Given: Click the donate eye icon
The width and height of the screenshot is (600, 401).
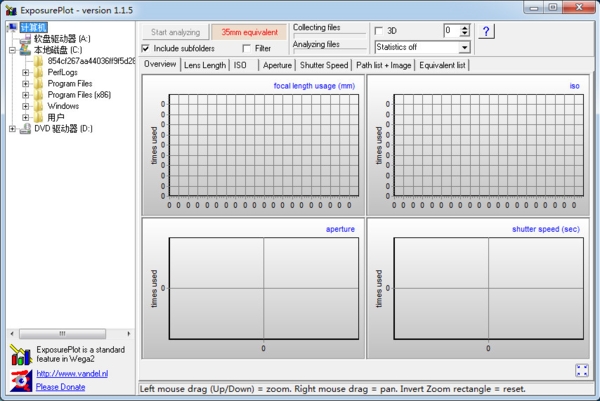Looking at the screenshot, I should [21, 381].
